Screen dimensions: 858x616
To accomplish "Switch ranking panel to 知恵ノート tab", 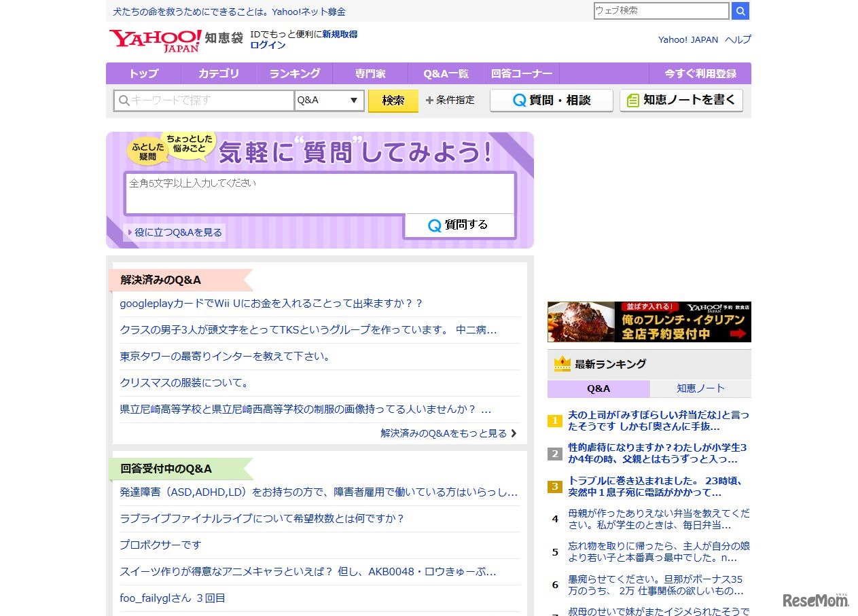I will pyautogui.click(x=700, y=388).
